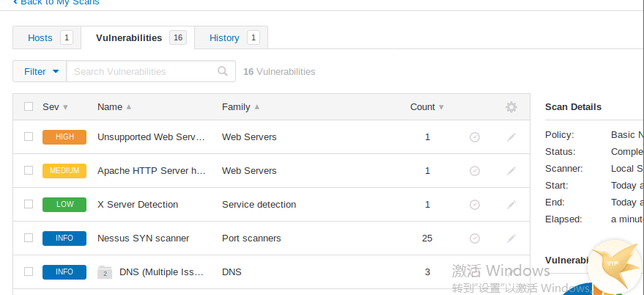Viewport: 644px width, 295px height.
Task: Open the Filter dropdown
Action: point(40,72)
